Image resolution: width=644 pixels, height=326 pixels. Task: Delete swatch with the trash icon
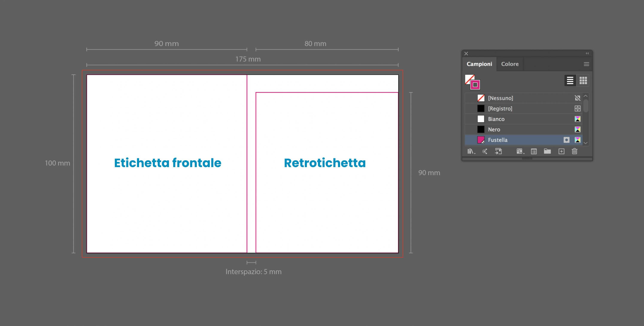coord(574,151)
